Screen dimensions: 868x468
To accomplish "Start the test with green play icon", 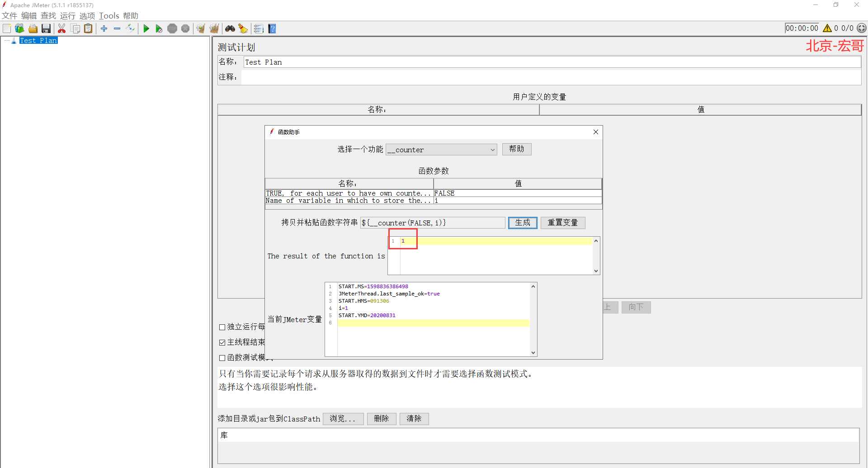I will [x=146, y=28].
